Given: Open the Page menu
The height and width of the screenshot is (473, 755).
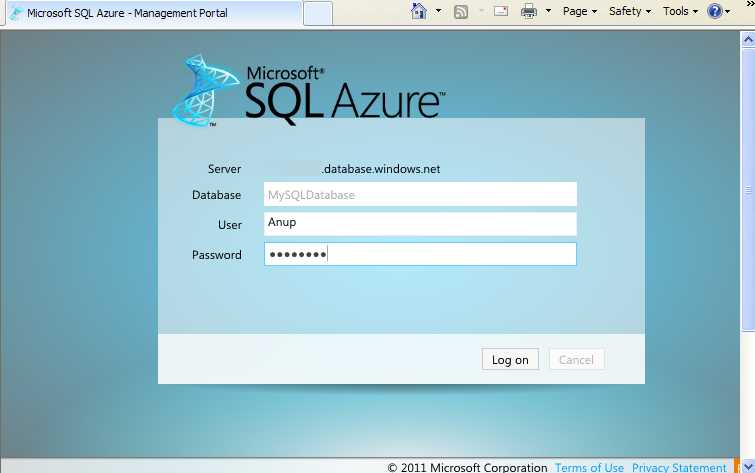Looking at the screenshot, I should pyautogui.click(x=579, y=11).
